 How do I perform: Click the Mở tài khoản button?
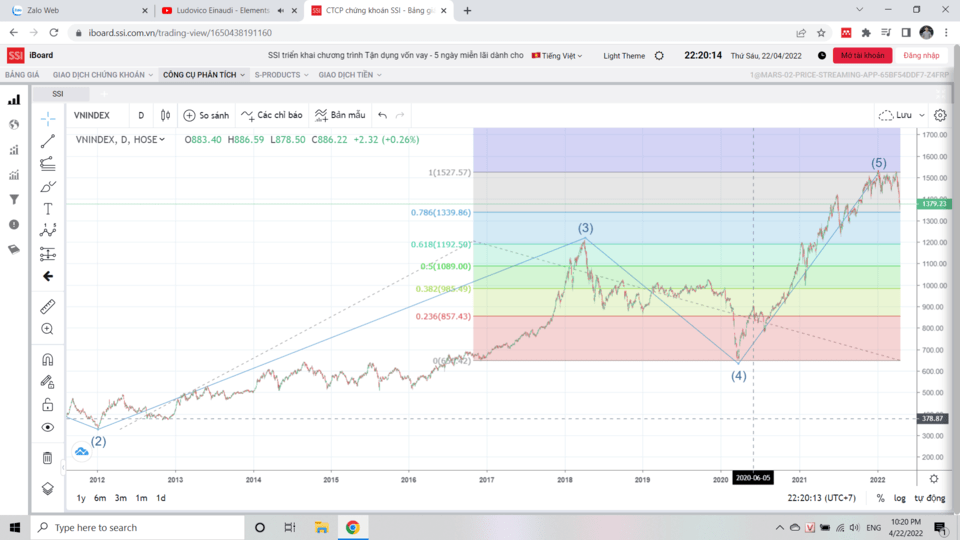coord(862,56)
